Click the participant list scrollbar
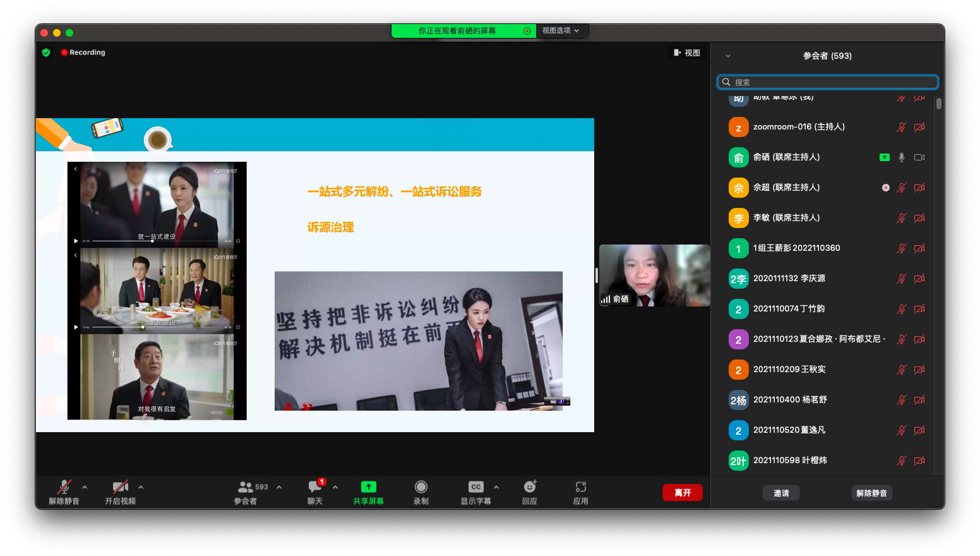The height and width of the screenshot is (556, 980). (x=939, y=104)
